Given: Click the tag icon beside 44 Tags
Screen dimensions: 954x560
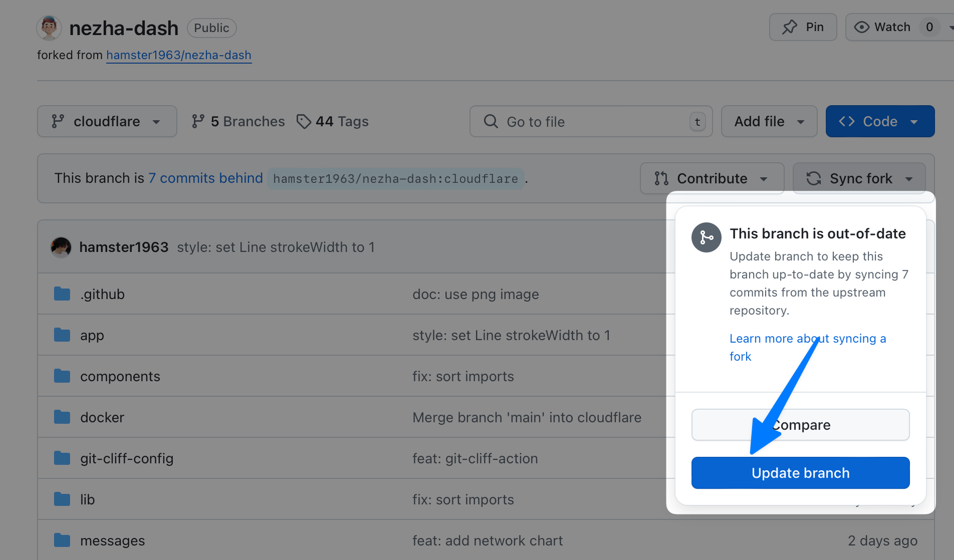Looking at the screenshot, I should (303, 121).
